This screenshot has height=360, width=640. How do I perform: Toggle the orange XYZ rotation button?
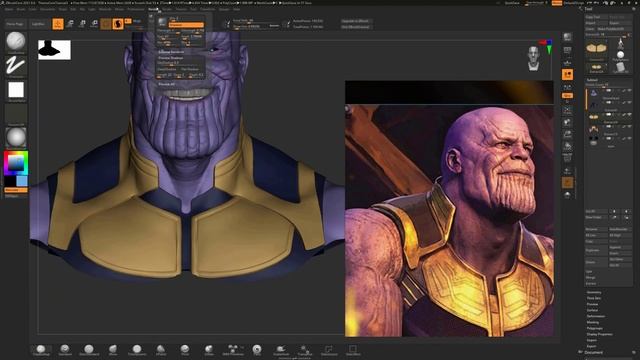(567, 96)
